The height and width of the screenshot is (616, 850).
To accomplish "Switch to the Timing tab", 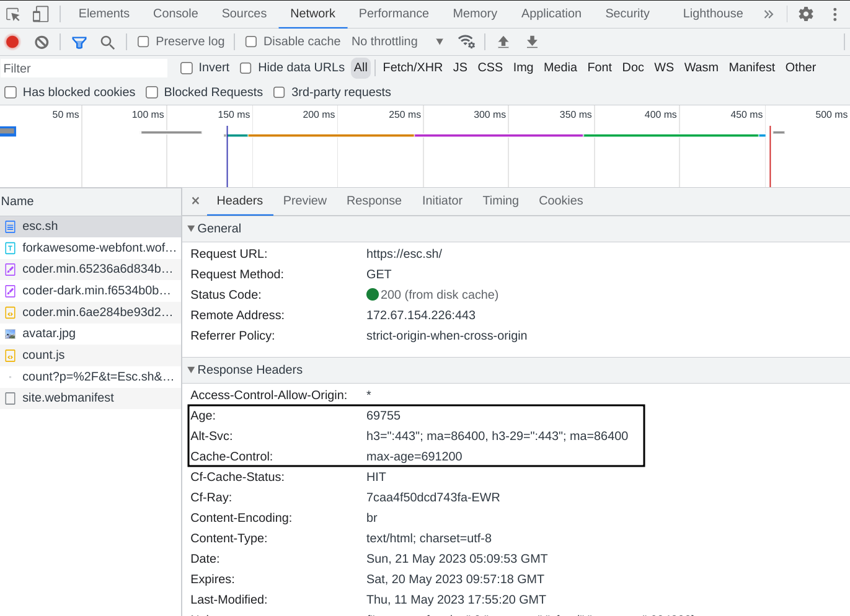I will click(500, 201).
